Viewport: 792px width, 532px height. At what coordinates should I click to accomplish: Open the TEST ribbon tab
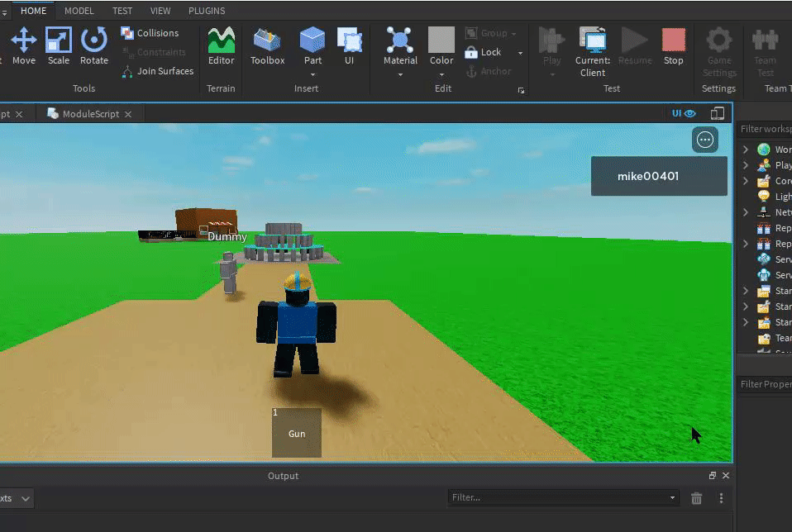pos(122,11)
